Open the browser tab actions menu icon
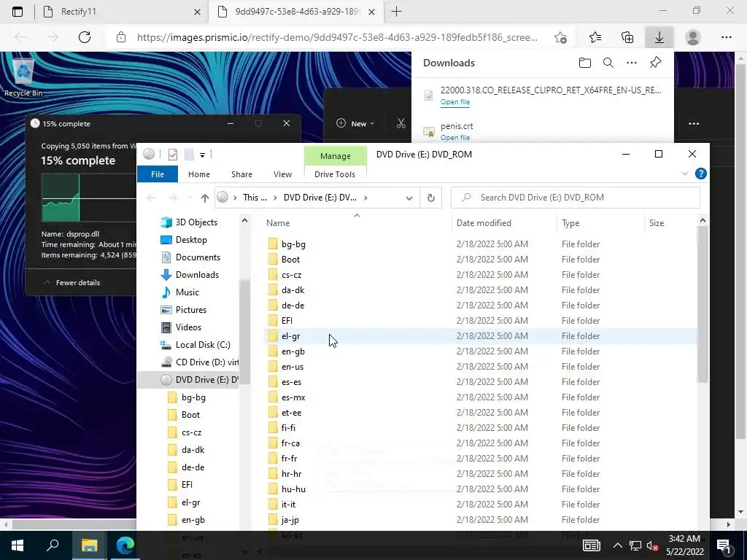This screenshot has height=560, width=747. coord(18,12)
